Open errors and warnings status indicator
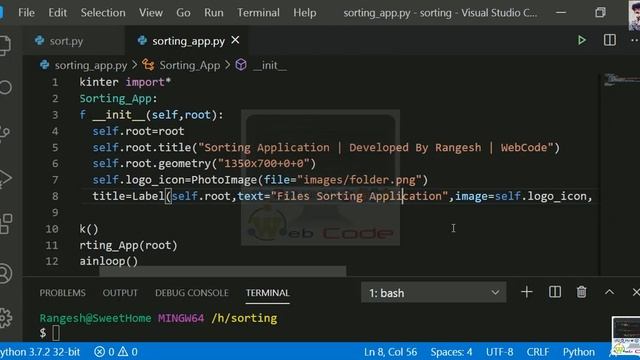 point(116,351)
